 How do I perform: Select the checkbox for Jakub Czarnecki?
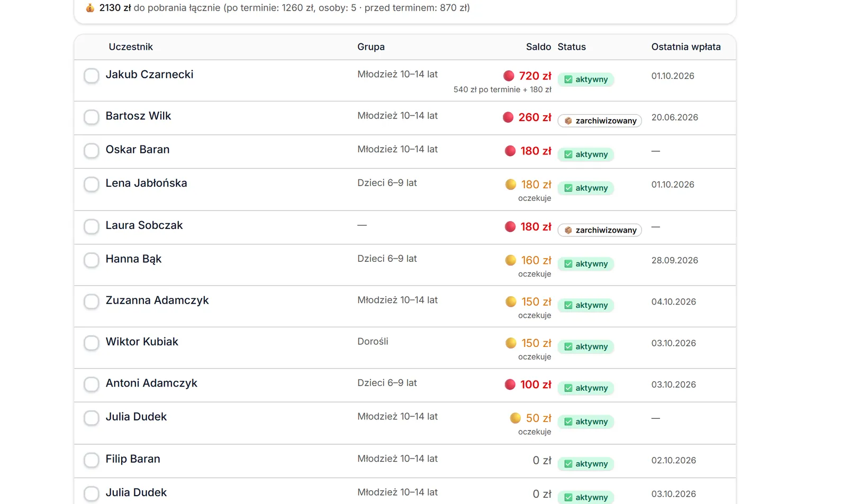click(92, 76)
